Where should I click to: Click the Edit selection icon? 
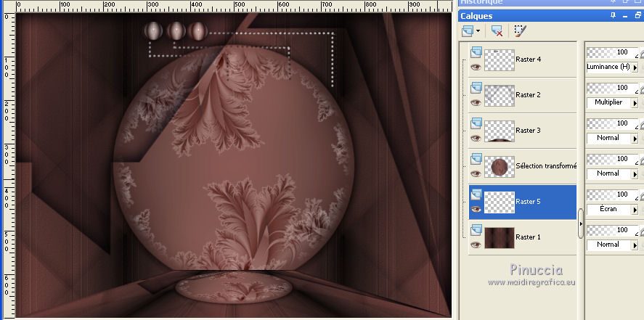[521, 30]
